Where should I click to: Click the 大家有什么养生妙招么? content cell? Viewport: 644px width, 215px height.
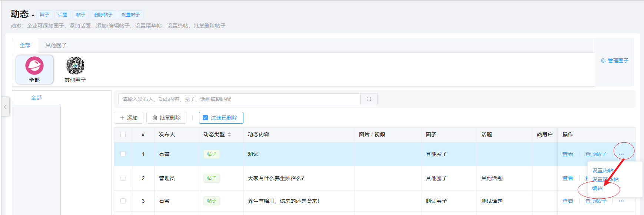click(x=299, y=178)
